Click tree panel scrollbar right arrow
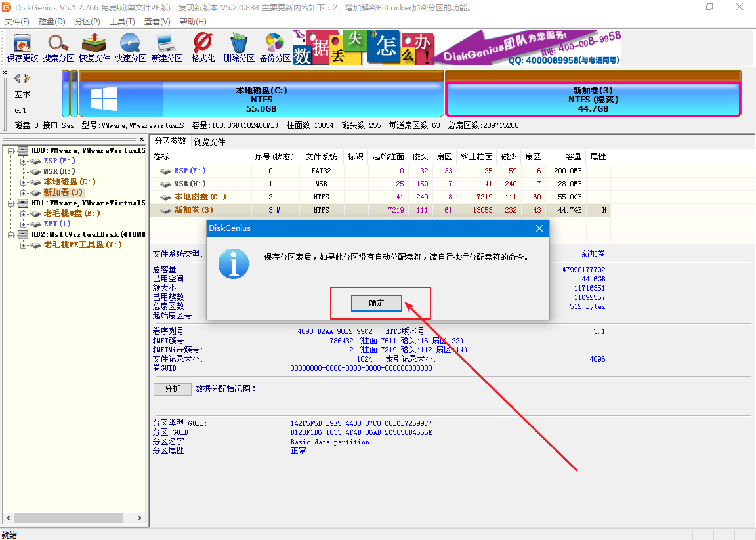Viewport: 756px width, 540px height. 140,518
